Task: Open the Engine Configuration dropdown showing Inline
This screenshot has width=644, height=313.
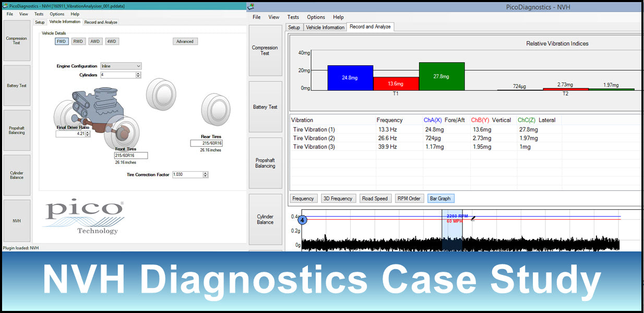Action: pyautogui.click(x=121, y=66)
